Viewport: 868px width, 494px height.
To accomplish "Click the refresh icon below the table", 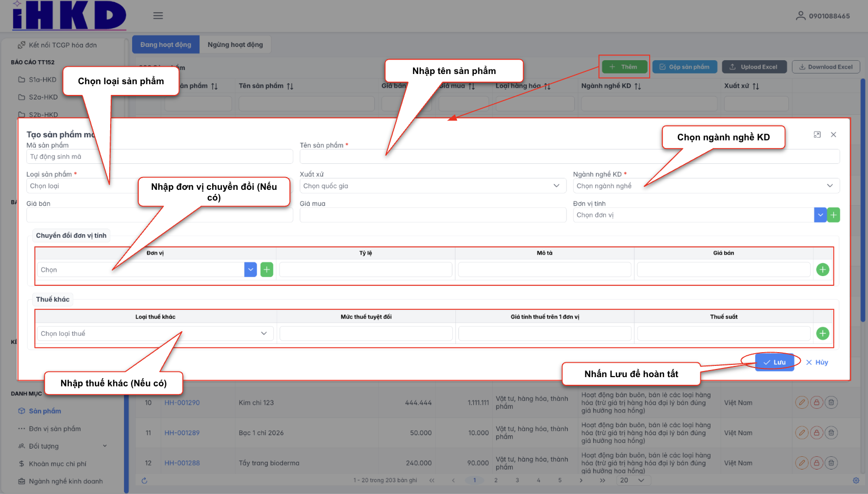I will (x=144, y=480).
